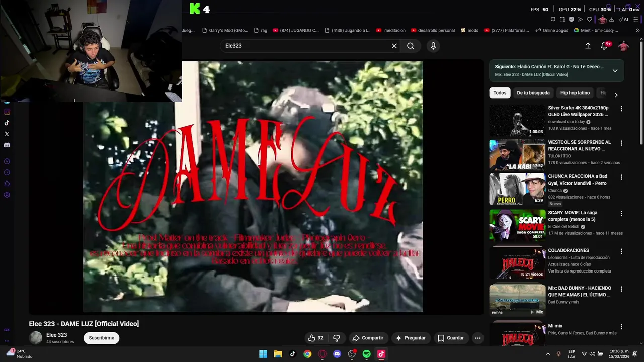Click the pin icon in address bar

[x=553, y=19]
